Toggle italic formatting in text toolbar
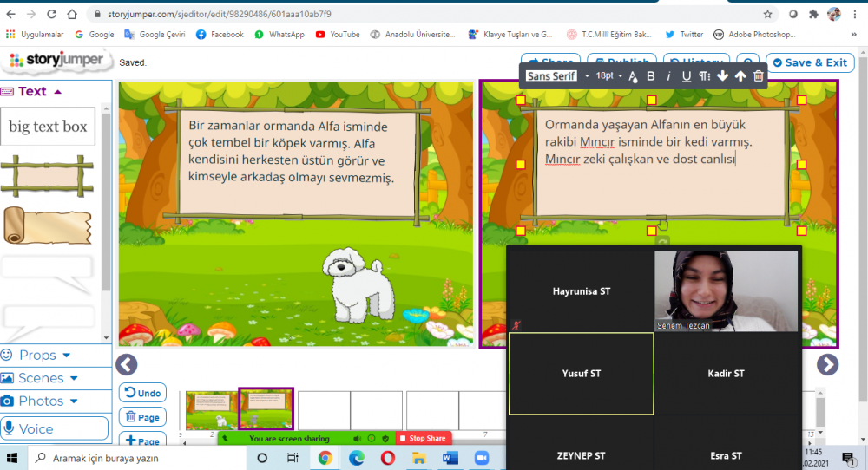868x470 pixels. click(668, 76)
